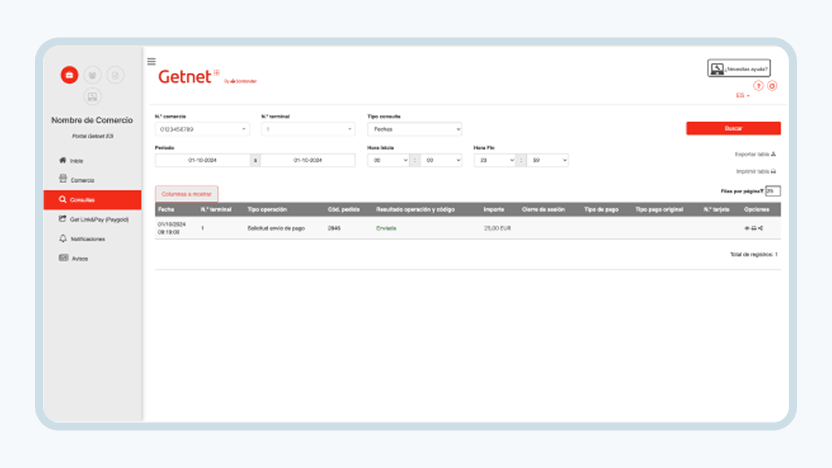Click the Enviada status text
The width and height of the screenshot is (832, 468).
[x=386, y=228]
